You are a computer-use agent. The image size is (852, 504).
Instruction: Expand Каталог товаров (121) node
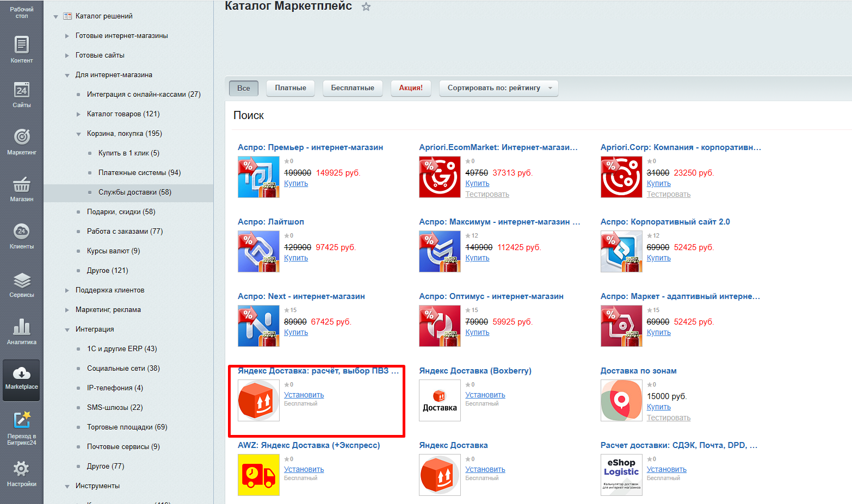[x=78, y=114]
